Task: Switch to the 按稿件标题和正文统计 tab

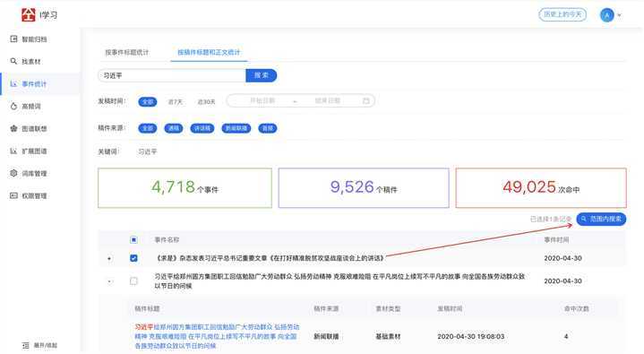Action: click(x=209, y=52)
